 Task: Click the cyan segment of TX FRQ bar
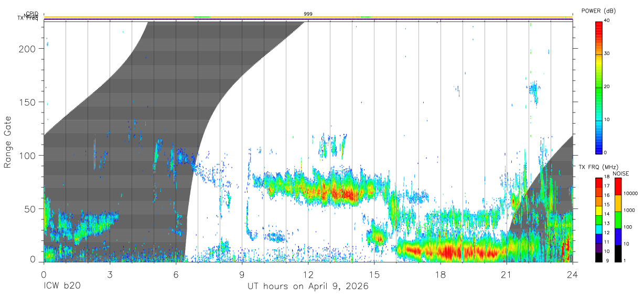tap(598, 229)
